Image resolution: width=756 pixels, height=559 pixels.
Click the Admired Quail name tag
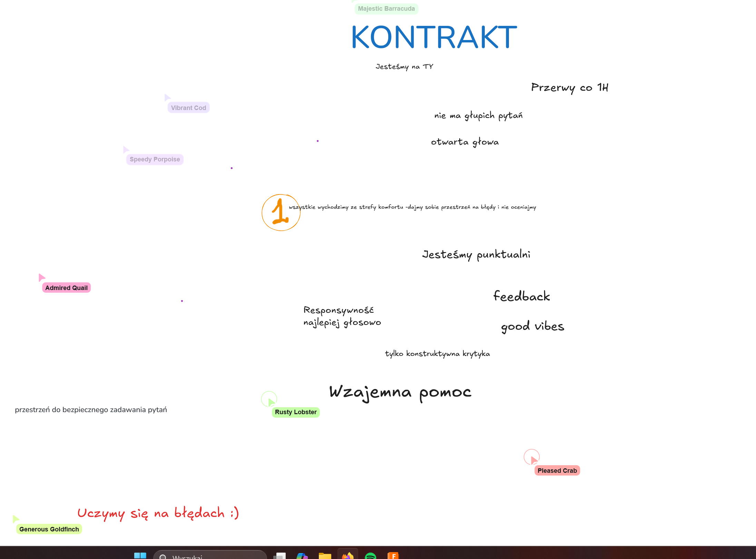66,288
